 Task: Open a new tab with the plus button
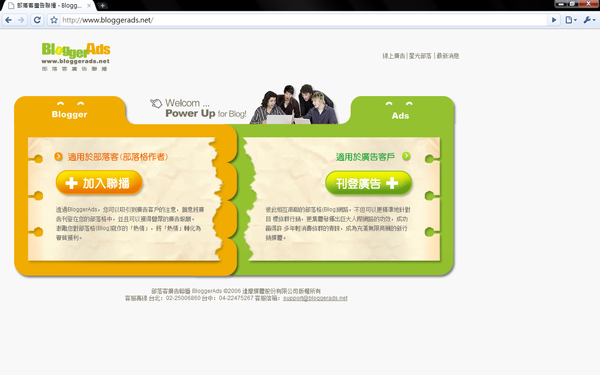103,5
